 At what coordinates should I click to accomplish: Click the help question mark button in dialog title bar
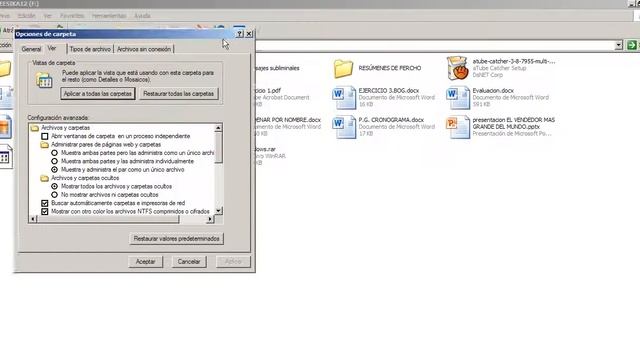pyautogui.click(x=240, y=34)
